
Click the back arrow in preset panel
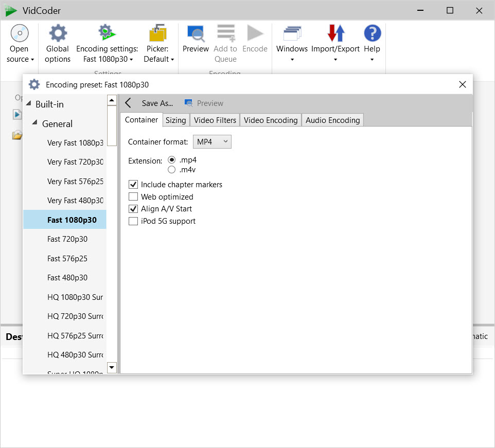coord(128,103)
